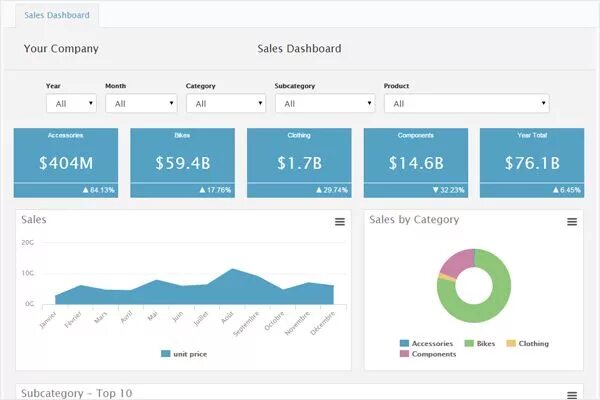Viewport: 600px width, 400px height.
Task: Open the Sales chart hamburger menu
Action: [x=340, y=222]
